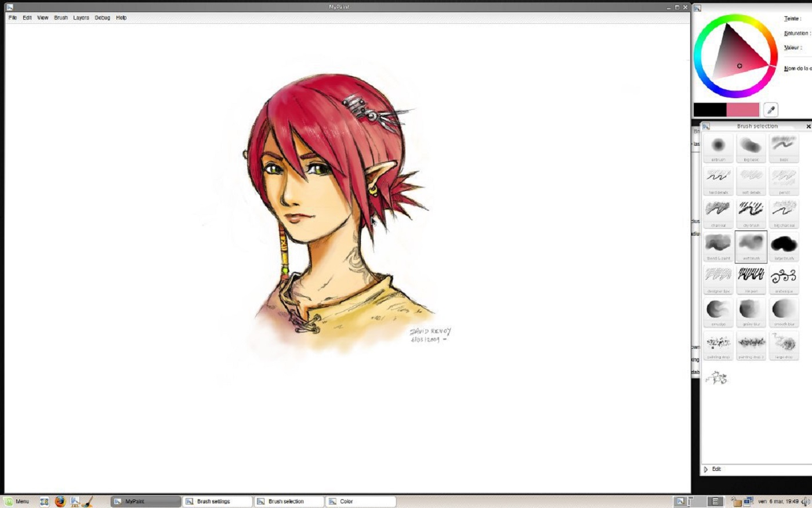Open the Brush menu
Viewport: 812px width, 508px height.
click(x=60, y=17)
